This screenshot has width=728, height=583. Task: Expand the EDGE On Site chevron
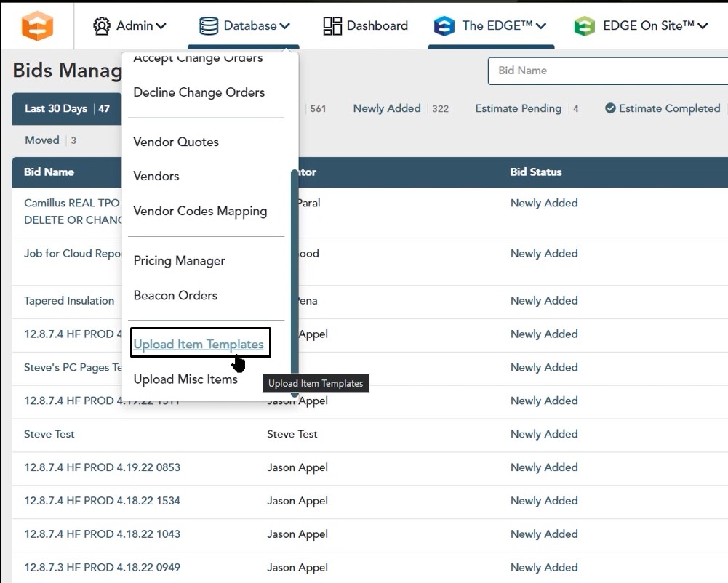point(703,26)
